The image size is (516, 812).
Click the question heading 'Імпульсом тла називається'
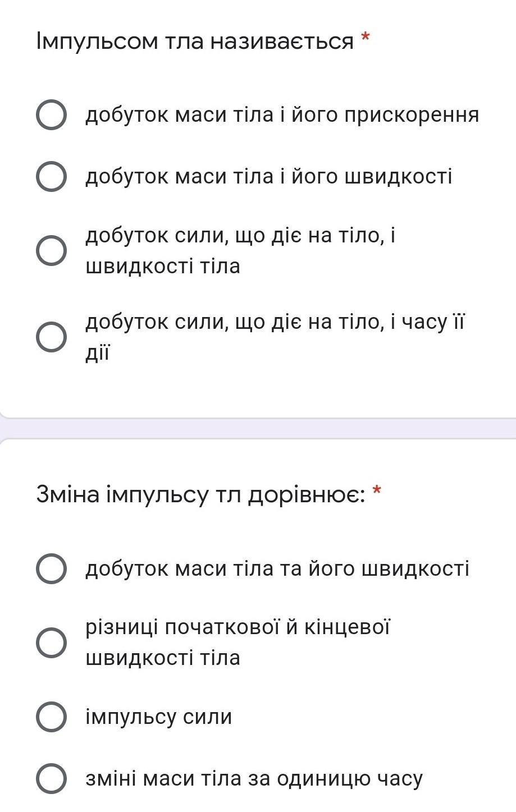pos(195,42)
